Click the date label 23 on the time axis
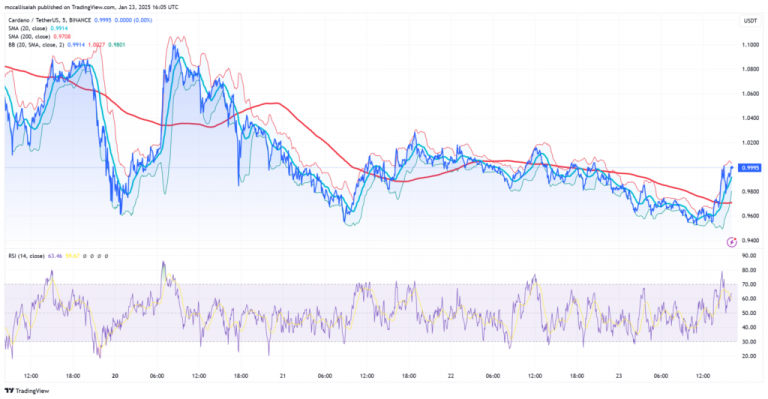 click(619, 376)
